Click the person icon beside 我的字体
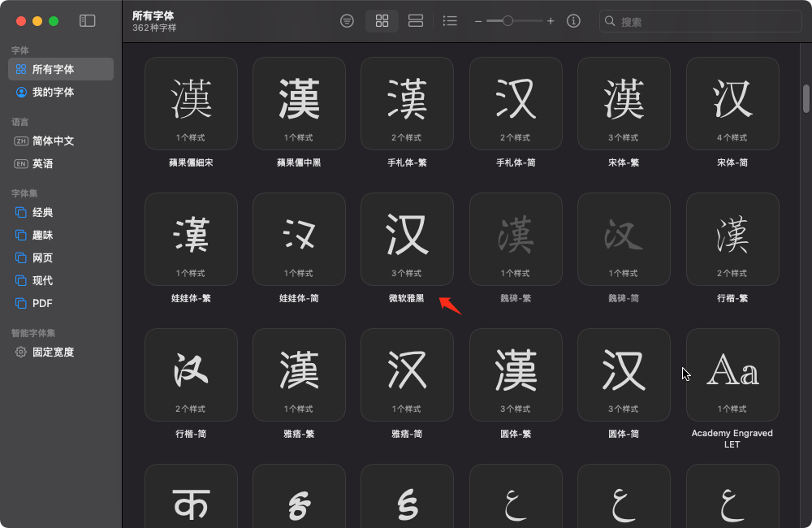The height and width of the screenshot is (528, 812). tap(21, 93)
